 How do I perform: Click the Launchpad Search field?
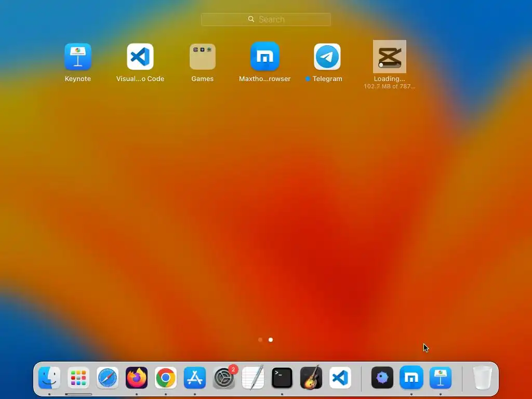[265, 19]
